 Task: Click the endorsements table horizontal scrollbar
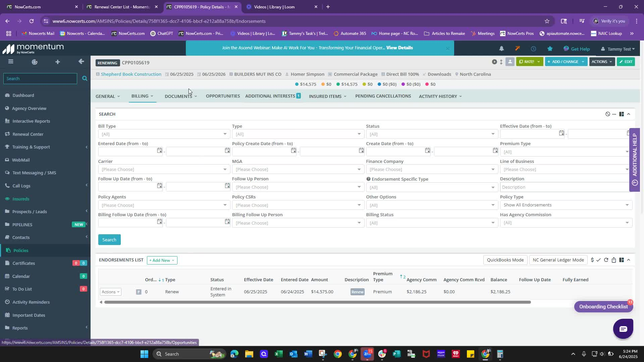[317, 302]
